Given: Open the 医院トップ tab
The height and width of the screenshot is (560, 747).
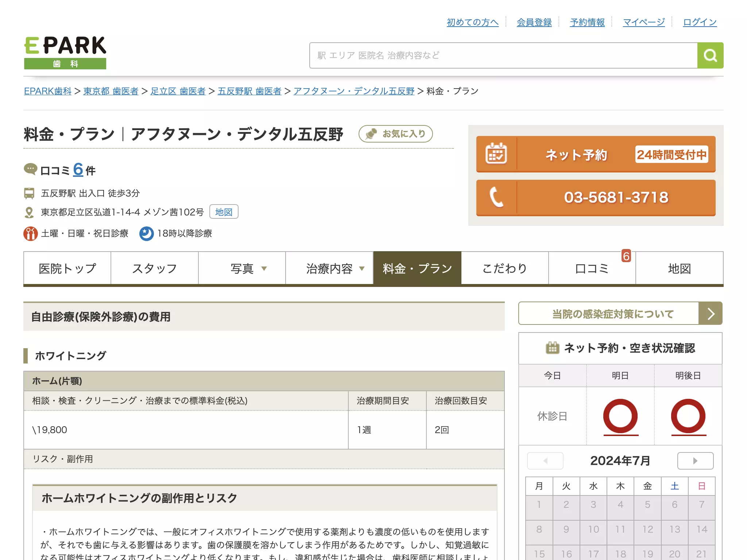Looking at the screenshot, I should tap(67, 268).
